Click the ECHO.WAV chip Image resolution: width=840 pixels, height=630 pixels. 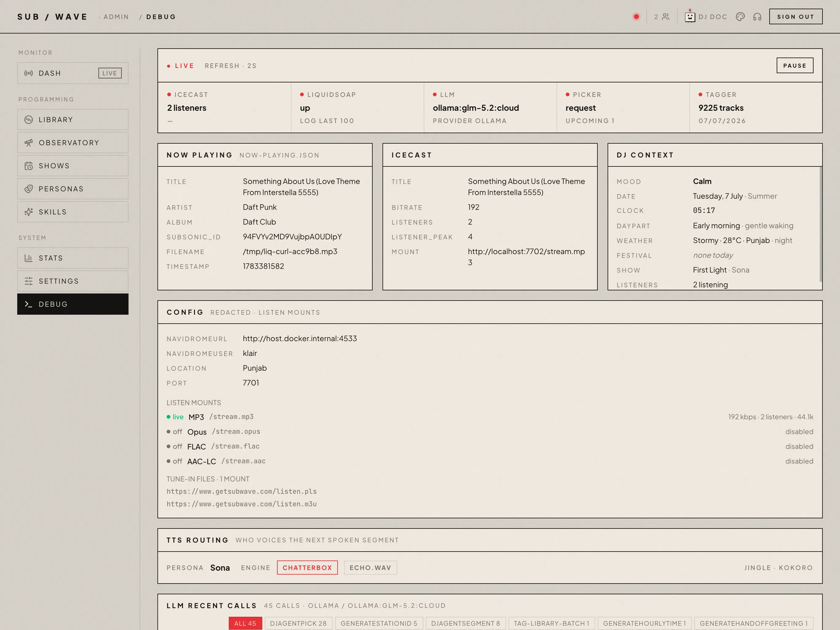point(370,568)
